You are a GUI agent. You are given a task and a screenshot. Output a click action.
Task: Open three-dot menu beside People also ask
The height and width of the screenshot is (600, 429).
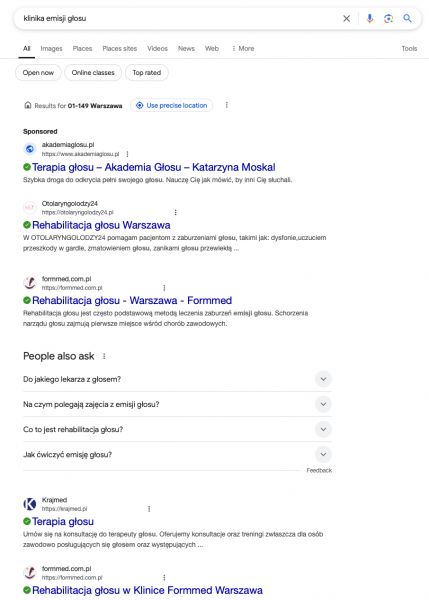(x=104, y=356)
